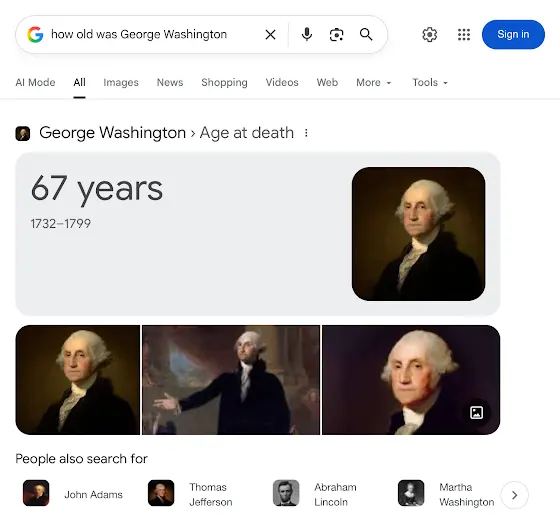Start voice search with microphone icon
The width and height of the screenshot is (560, 522).
[307, 35]
